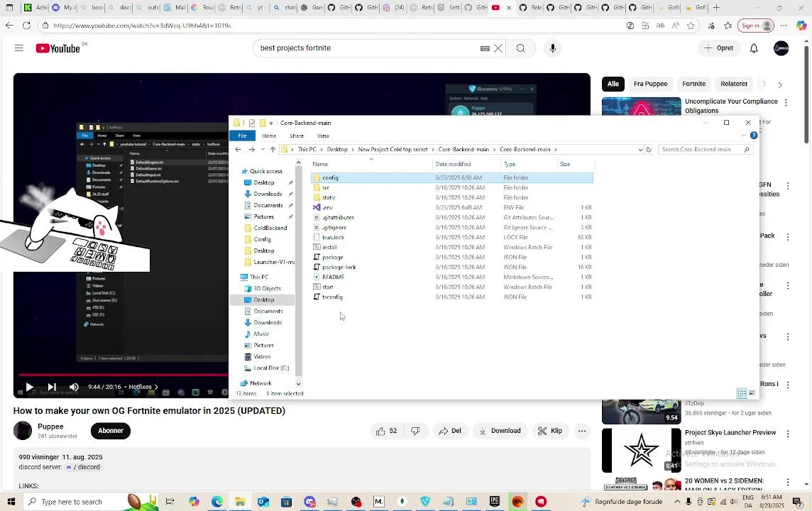Click the Del share button

pyautogui.click(x=449, y=431)
